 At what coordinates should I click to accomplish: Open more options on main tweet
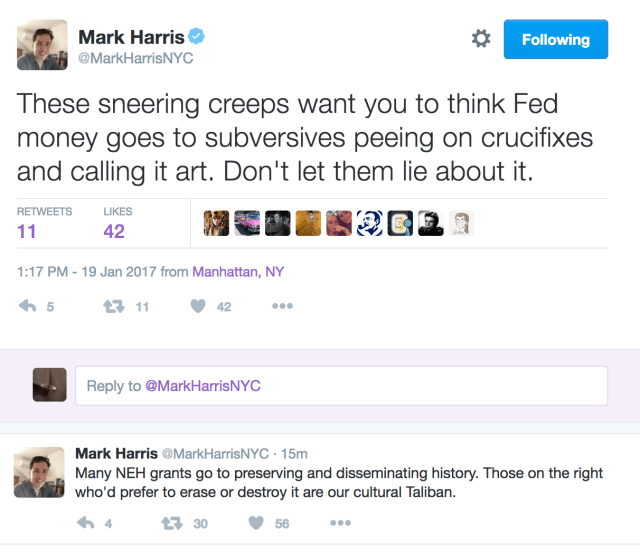click(x=283, y=306)
